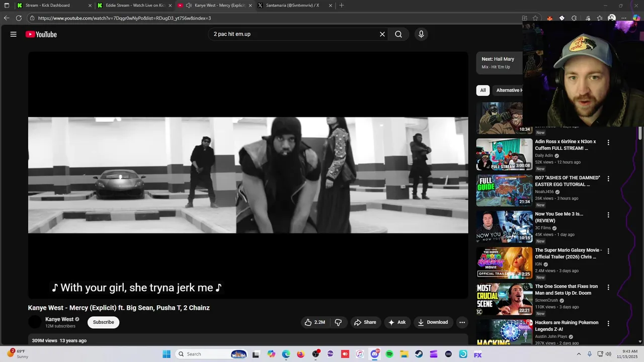
Task: Open the browser Favorites list icon
Action: coord(600,18)
